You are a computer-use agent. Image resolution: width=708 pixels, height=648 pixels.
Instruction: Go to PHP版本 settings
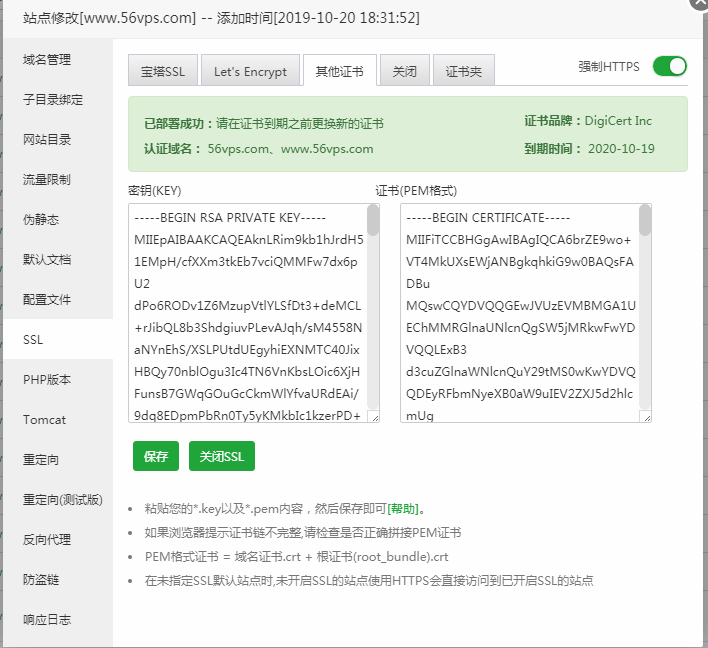[x=47, y=380]
